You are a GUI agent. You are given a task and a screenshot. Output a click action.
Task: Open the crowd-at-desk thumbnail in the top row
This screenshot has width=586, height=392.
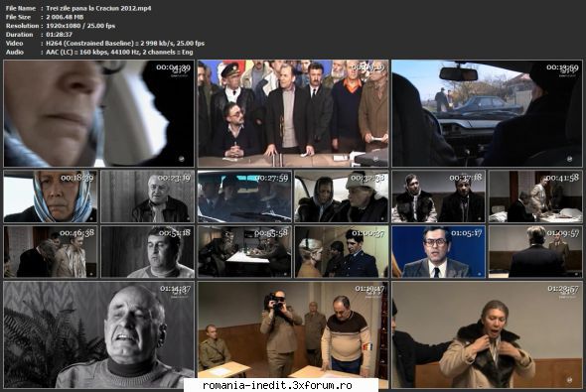(293, 113)
